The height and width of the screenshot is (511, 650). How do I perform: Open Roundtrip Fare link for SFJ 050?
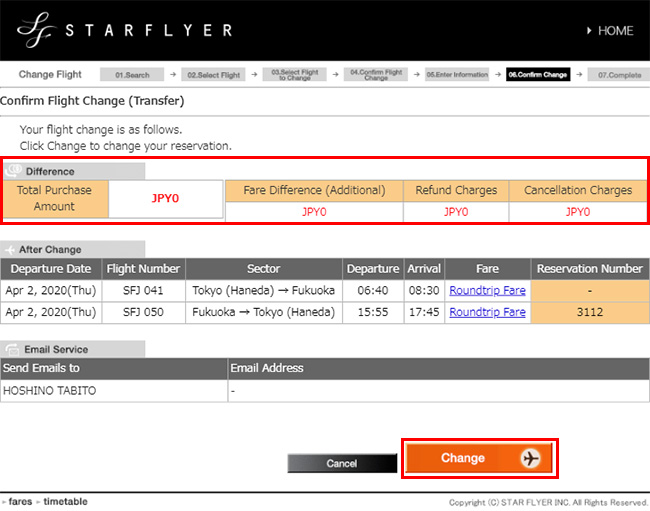(x=487, y=312)
